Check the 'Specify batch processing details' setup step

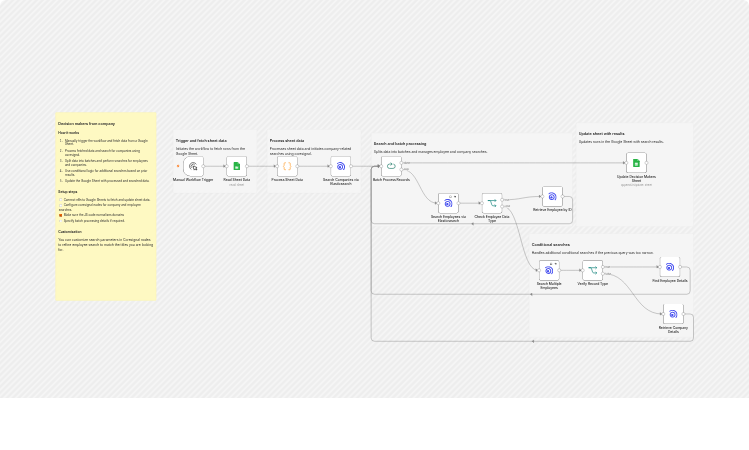[61, 221]
